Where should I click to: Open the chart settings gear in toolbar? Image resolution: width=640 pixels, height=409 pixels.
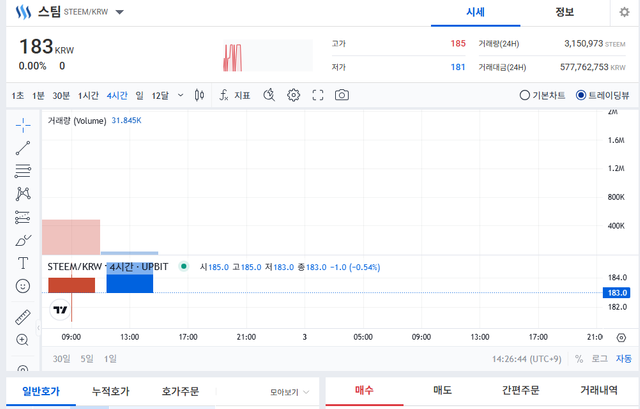coord(293,95)
